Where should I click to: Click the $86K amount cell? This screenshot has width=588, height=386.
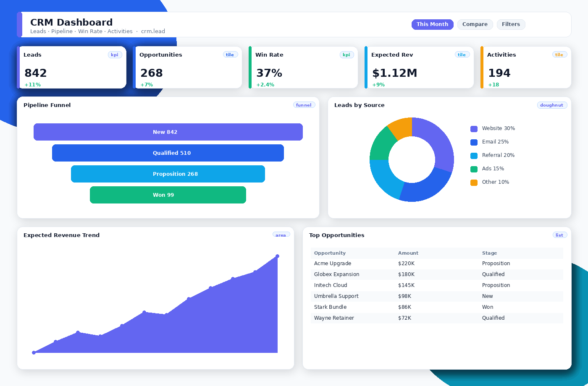[x=404, y=307]
